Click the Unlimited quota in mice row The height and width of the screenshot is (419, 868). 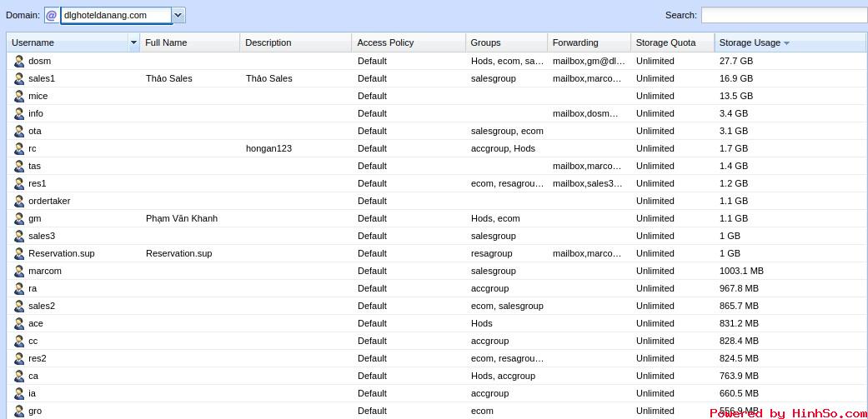[x=655, y=96]
